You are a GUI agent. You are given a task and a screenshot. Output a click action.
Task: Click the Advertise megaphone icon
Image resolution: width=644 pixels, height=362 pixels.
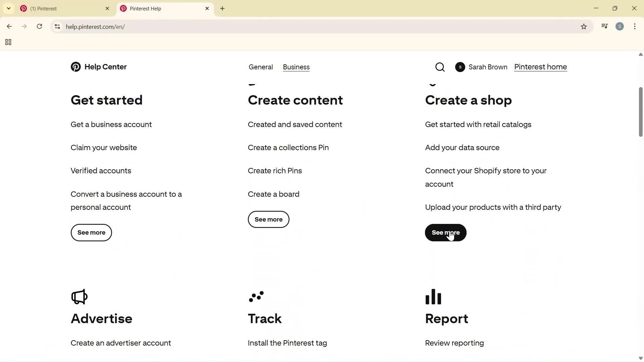pos(79,297)
